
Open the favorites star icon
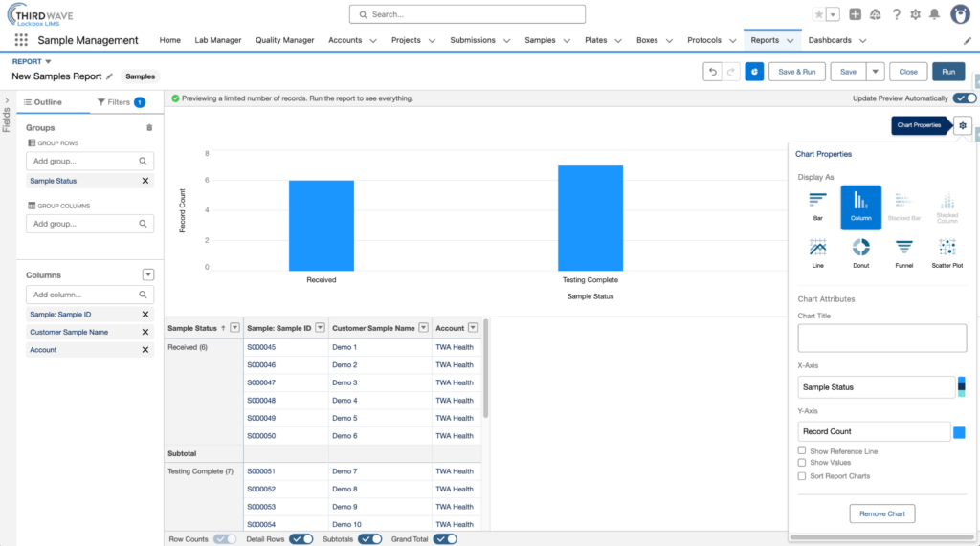[x=818, y=14]
